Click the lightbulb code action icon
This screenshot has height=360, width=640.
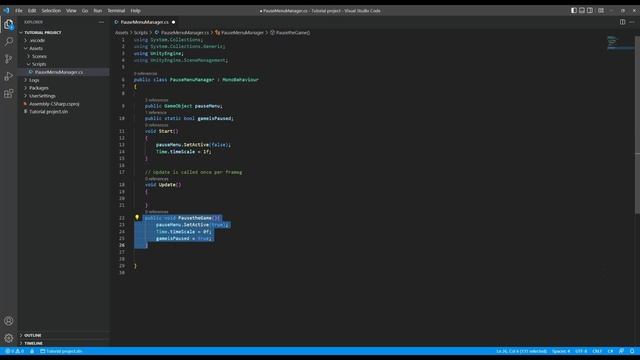pyautogui.click(x=137, y=218)
